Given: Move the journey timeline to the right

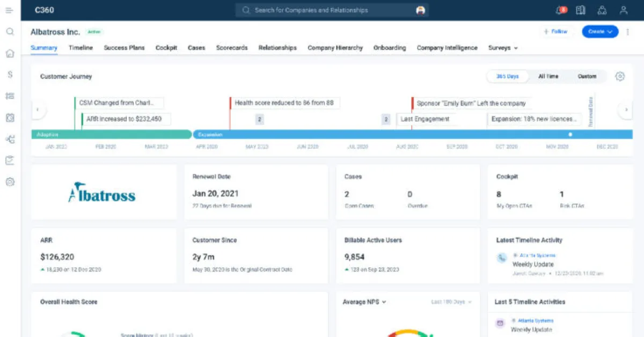Looking at the screenshot, I should coord(625,110).
